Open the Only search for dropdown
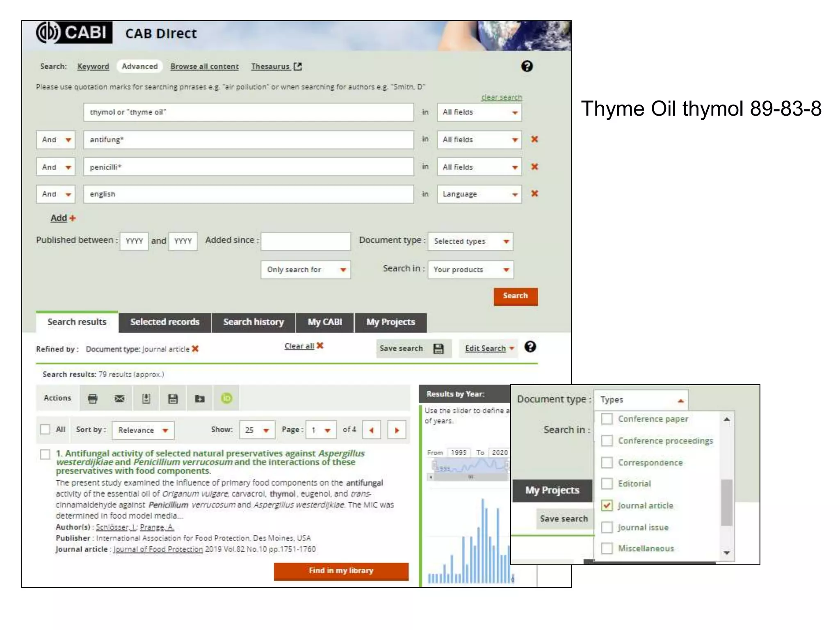The image size is (840, 630). 306,269
